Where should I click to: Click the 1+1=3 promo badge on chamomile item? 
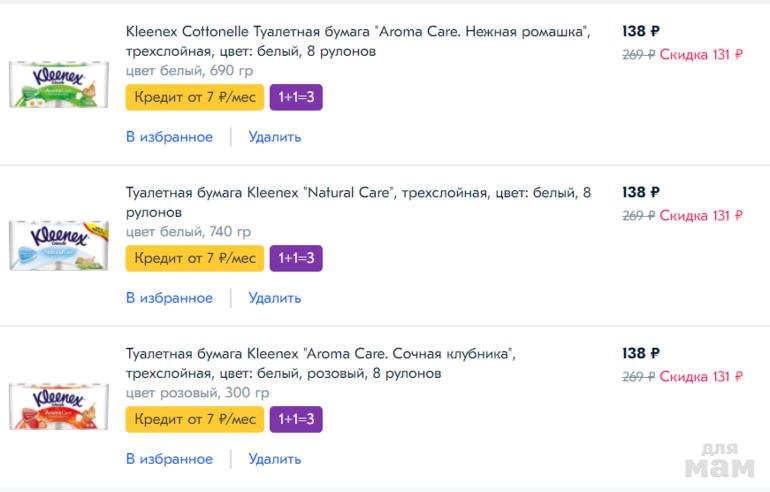point(296,97)
